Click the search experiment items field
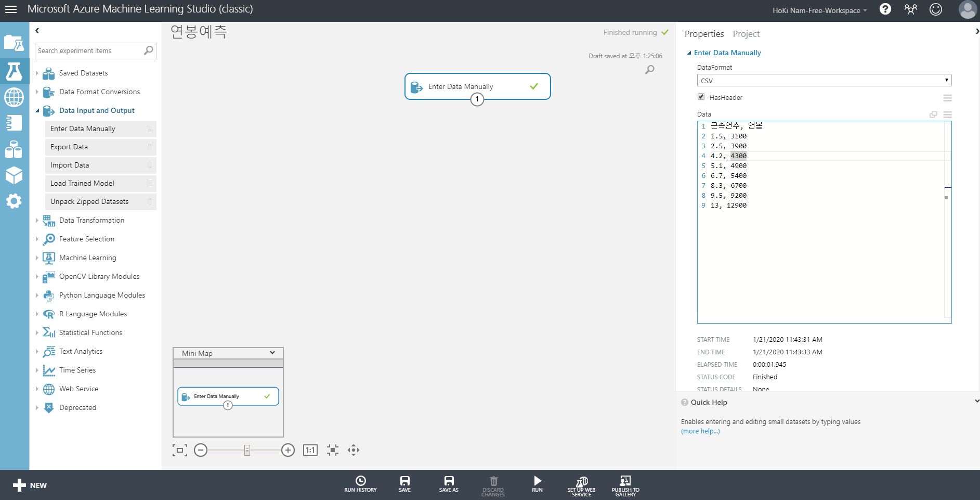Screen dimensions: 980x500 click(88, 50)
